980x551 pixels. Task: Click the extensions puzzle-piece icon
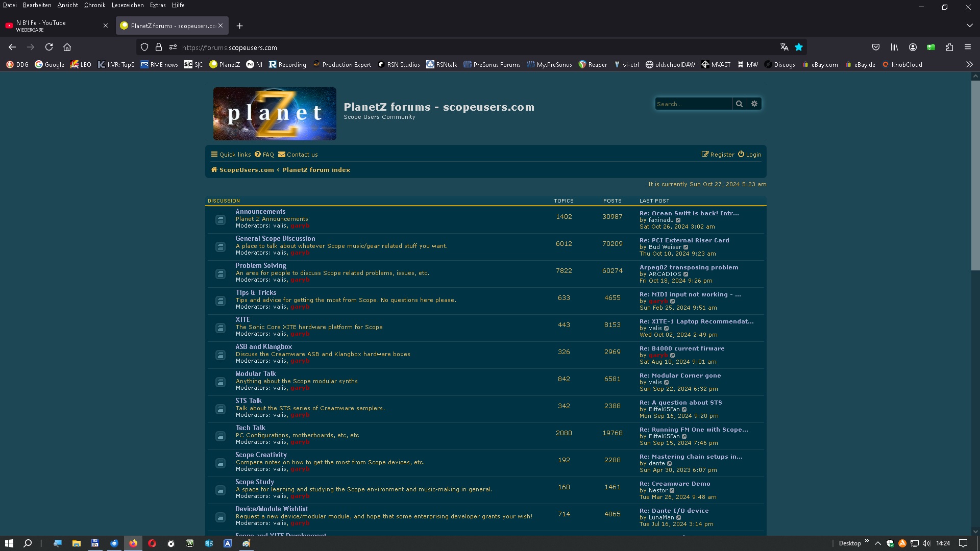point(949,47)
